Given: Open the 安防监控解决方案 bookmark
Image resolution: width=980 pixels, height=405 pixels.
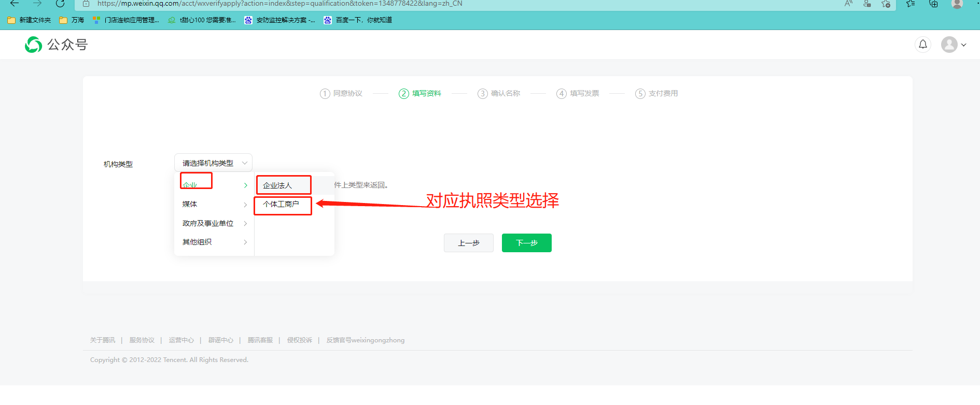Looking at the screenshot, I should (279, 20).
